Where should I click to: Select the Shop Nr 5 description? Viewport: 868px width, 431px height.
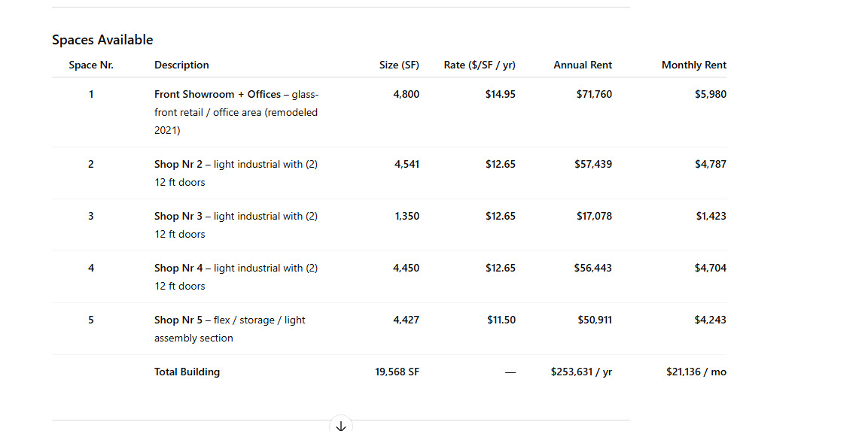coord(230,329)
